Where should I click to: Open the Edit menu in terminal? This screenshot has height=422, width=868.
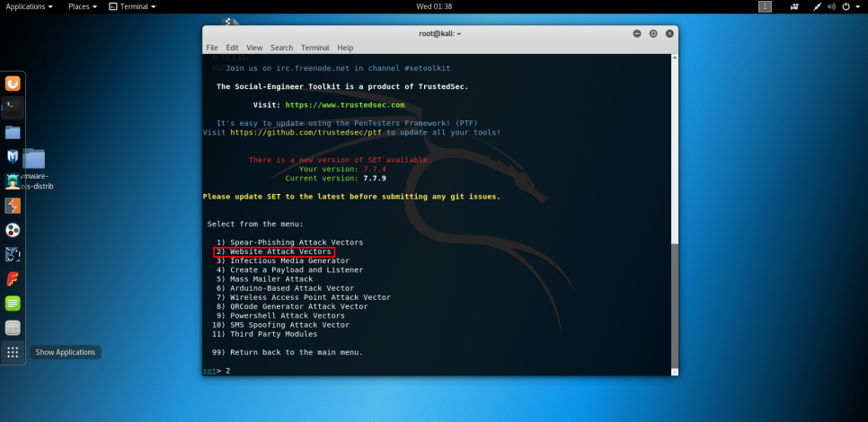[x=232, y=48]
